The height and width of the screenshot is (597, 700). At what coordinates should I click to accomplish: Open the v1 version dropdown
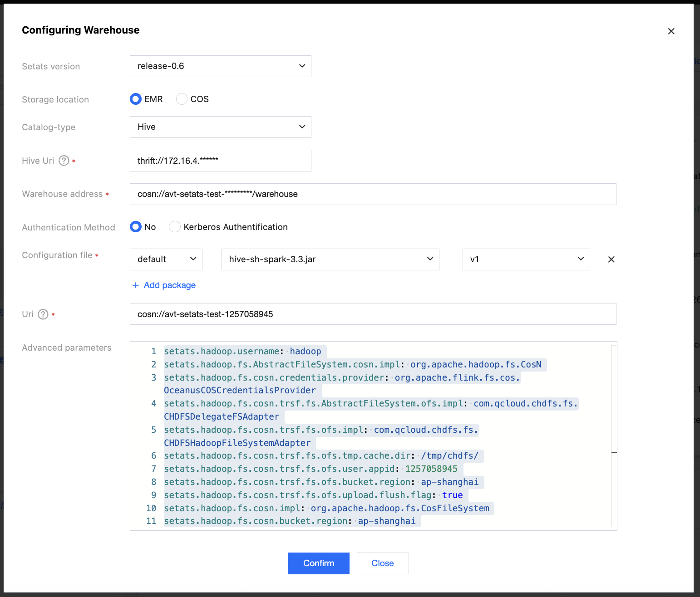[x=526, y=259]
